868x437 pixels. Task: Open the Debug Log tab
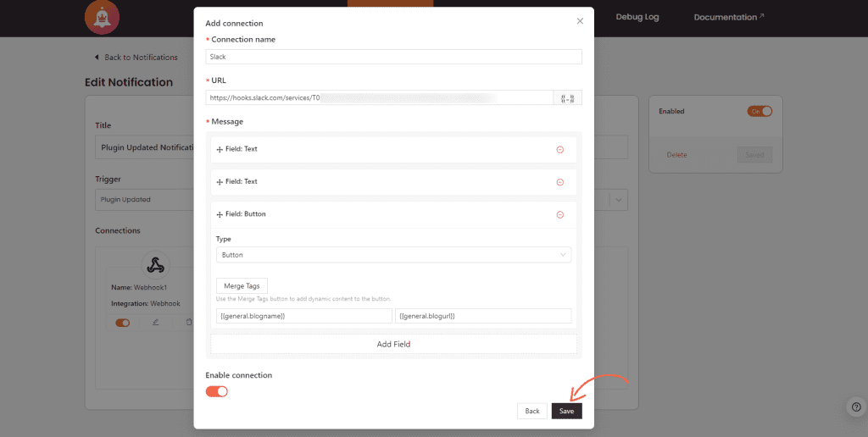coord(637,17)
